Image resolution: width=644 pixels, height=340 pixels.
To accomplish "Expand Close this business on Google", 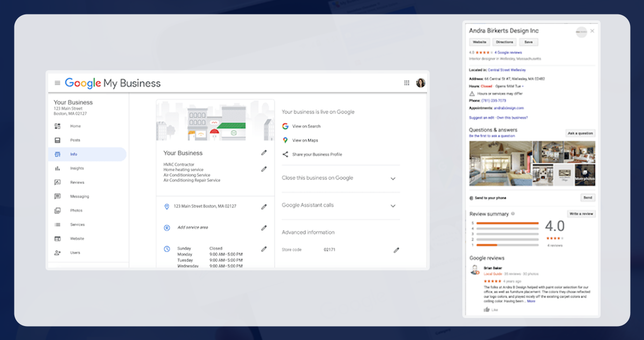I will [x=393, y=179].
